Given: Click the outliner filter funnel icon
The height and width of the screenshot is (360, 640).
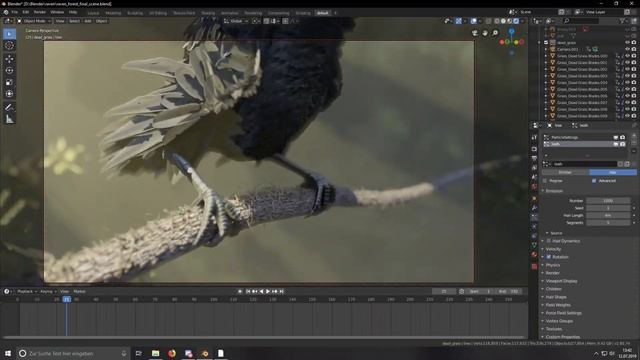Looking at the screenshot, I should 622,21.
